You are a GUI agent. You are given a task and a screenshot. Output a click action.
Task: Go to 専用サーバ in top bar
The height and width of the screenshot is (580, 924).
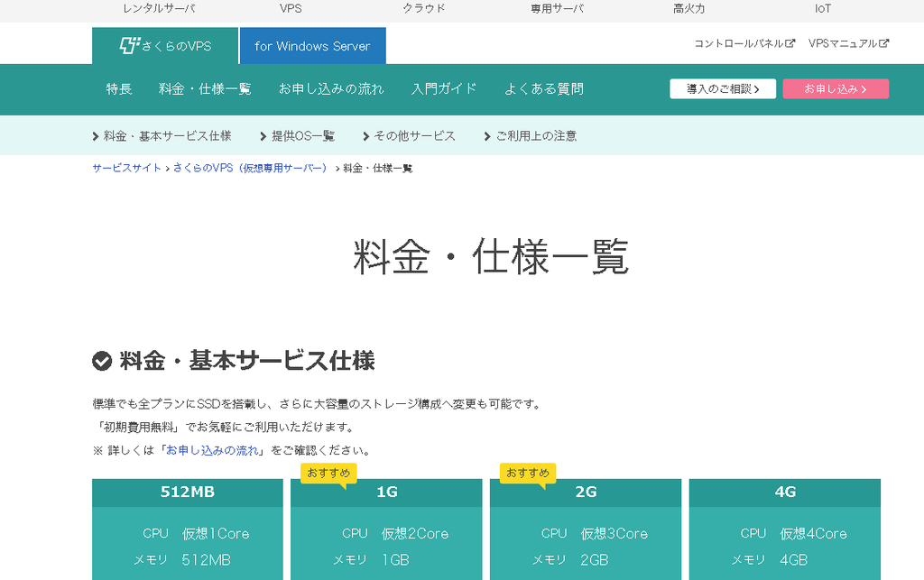pos(557,8)
